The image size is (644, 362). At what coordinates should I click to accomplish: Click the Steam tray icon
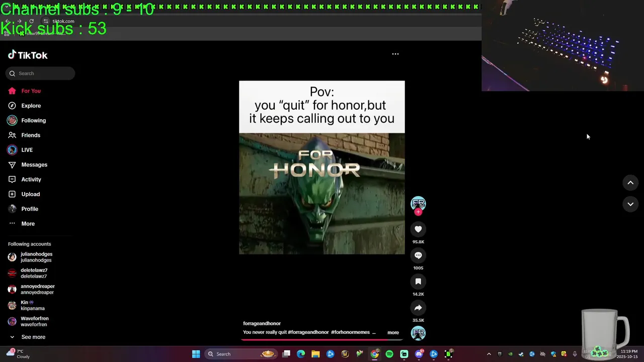521,354
